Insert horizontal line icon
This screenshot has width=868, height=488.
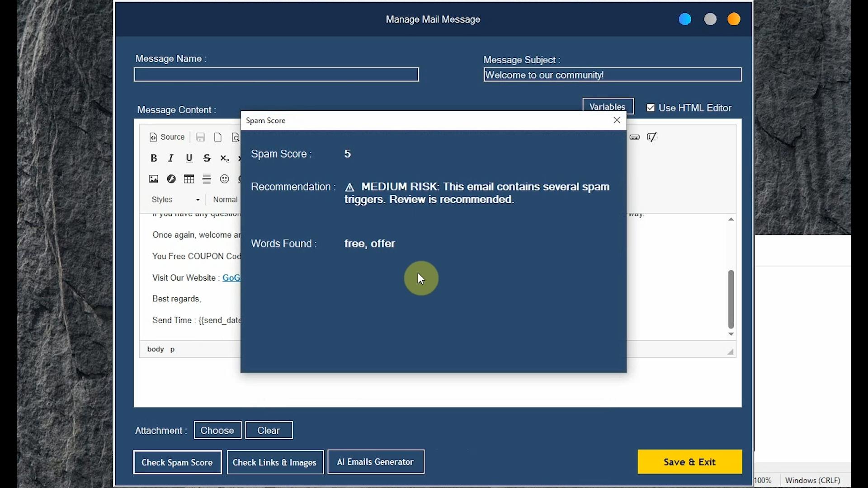pyautogui.click(x=207, y=179)
